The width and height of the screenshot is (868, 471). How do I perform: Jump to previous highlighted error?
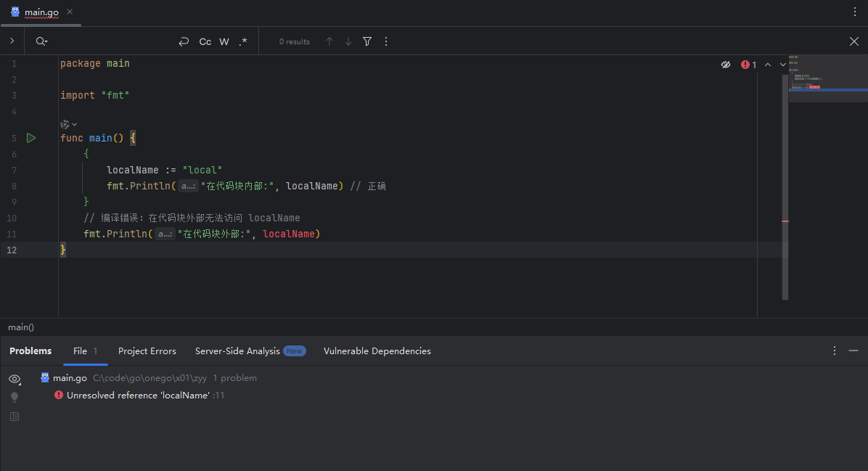click(x=768, y=65)
